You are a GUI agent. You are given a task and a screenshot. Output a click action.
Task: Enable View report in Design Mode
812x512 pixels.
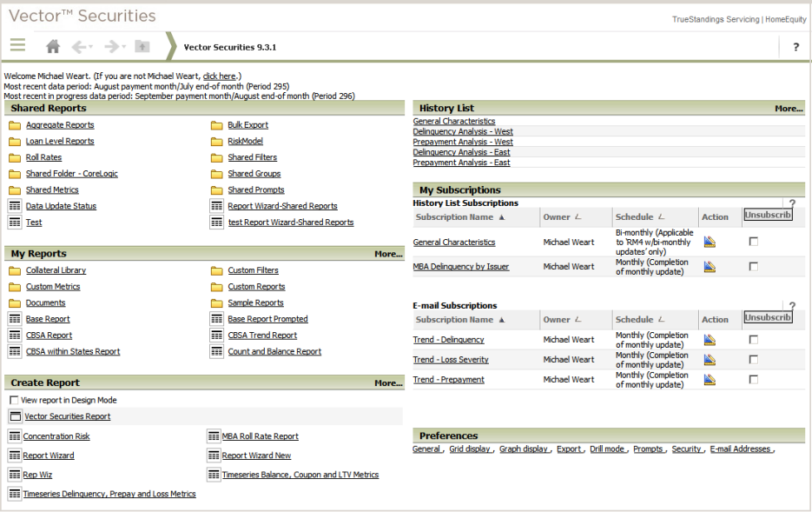coord(14,400)
